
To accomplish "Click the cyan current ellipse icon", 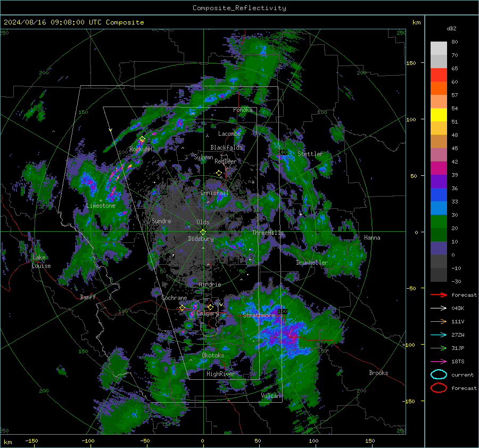I will tap(439, 374).
